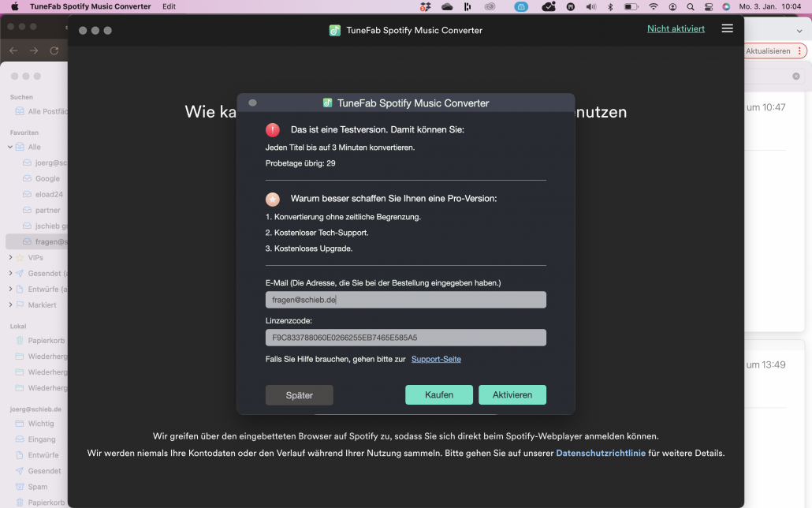Expand the Gesendet group in Mail favorites
The height and width of the screenshot is (508, 812).
pos(10,273)
